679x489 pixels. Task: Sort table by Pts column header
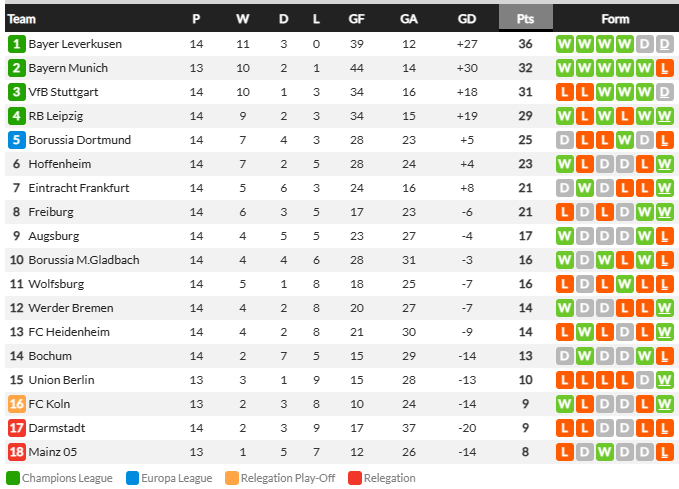[525, 19]
